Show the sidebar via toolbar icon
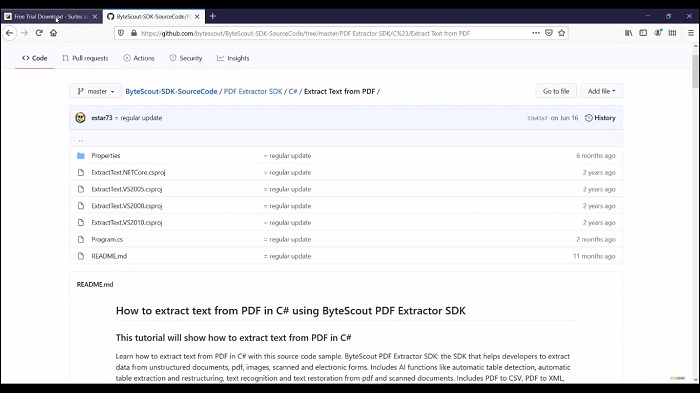Image resolution: width=700 pixels, height=393 pixels. click(x=643, y=33)
